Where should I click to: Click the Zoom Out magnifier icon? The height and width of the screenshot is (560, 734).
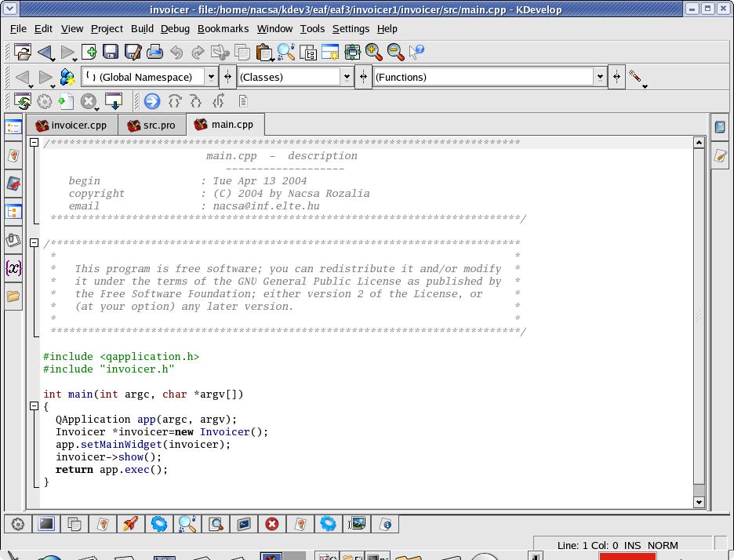click(395, 52)
